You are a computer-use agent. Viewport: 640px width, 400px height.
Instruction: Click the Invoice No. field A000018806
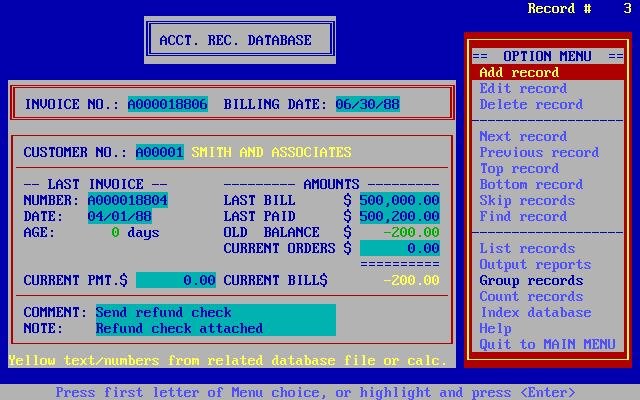[167, 104]
